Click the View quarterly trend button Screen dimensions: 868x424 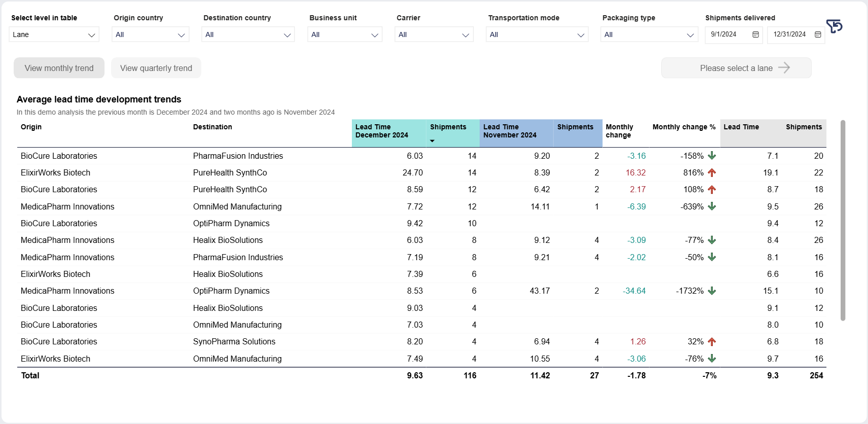(x=156, y=68)
